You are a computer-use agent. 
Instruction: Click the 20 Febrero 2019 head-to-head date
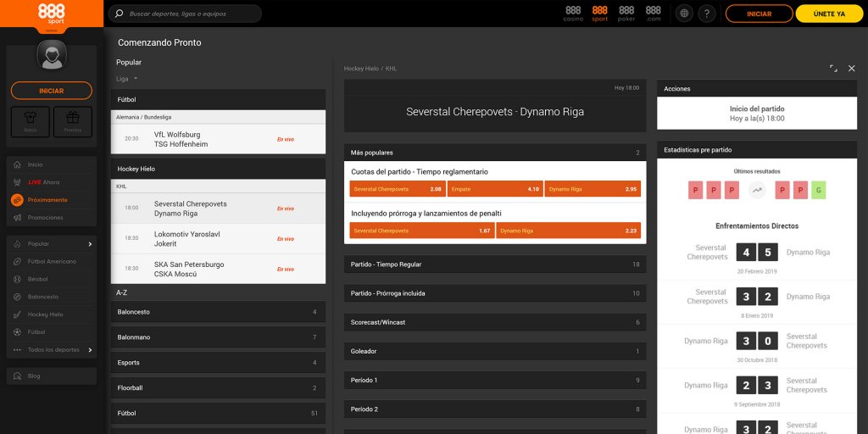coord(757,271)
